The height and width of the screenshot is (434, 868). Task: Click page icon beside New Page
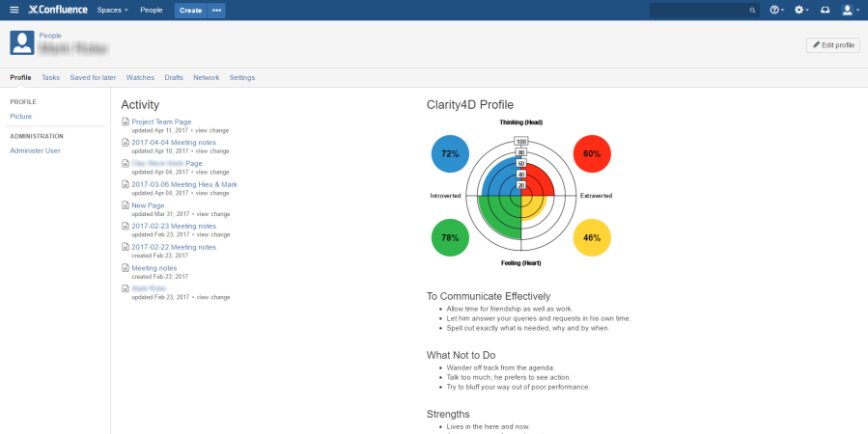126,205
